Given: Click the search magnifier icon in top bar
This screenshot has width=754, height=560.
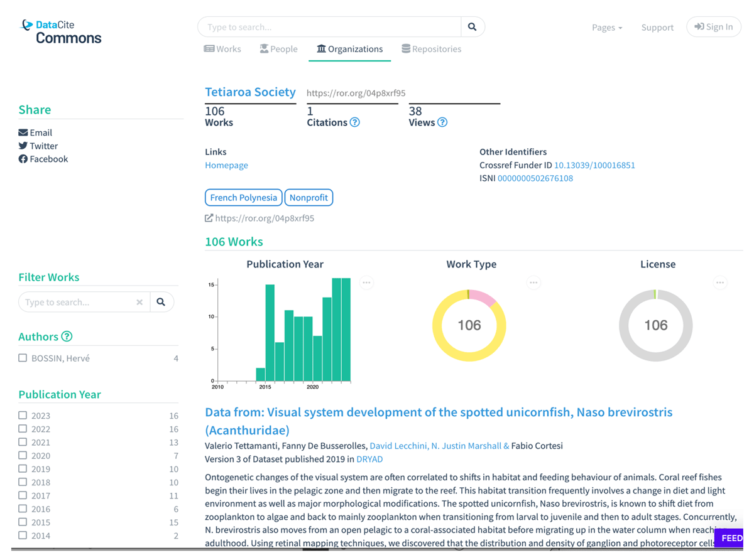Looking at the screenshot, I should pyautogui.click(x=472, y=27).
